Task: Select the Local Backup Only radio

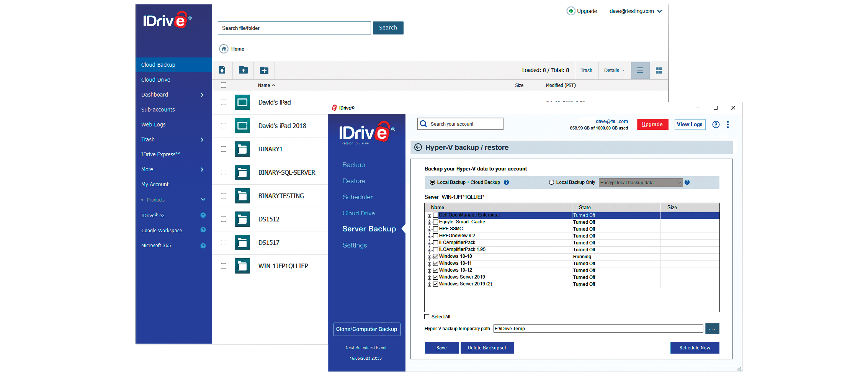Action: tap(551, 182)
